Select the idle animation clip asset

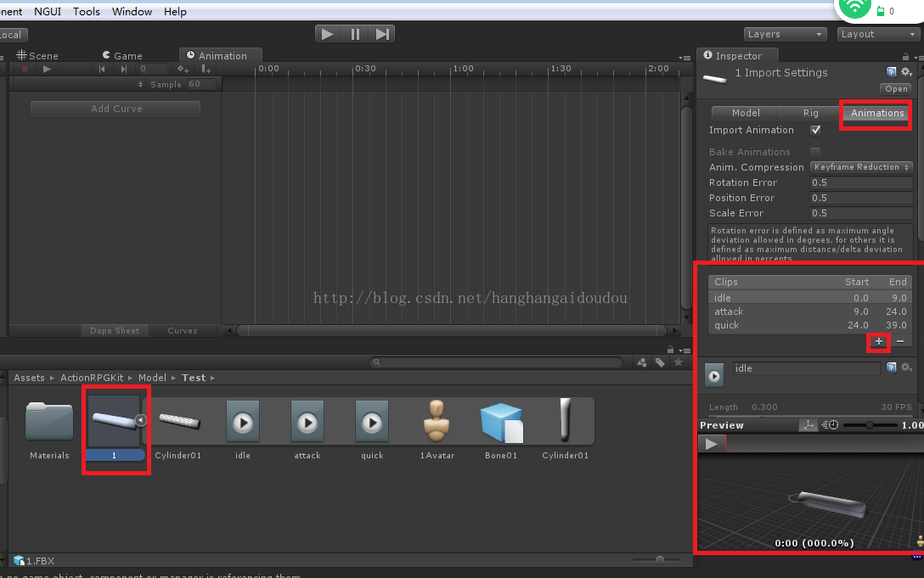coord(243,421)
